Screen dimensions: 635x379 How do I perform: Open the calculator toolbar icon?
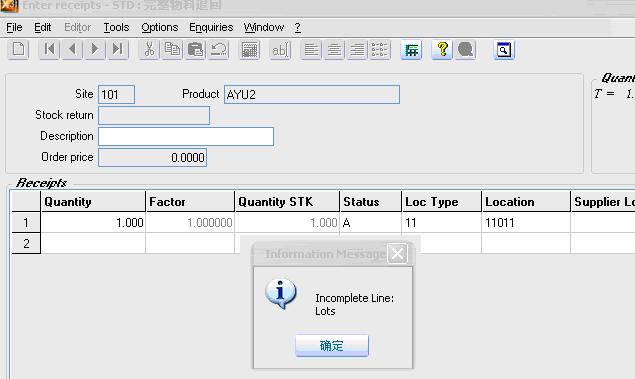point(249,50)
